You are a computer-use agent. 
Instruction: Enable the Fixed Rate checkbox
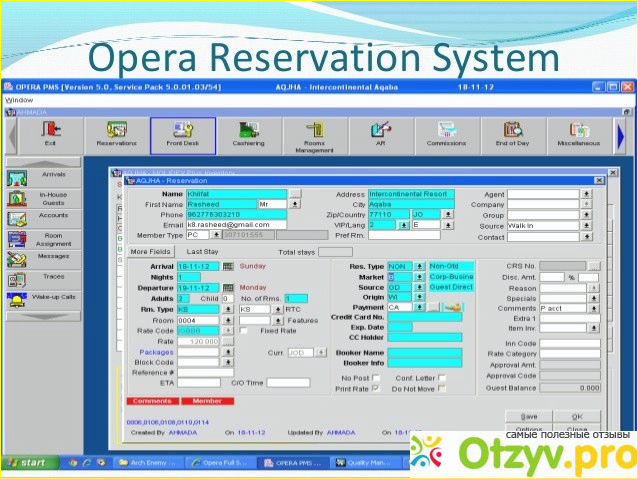pyautogui.click(x=253, y=330)
